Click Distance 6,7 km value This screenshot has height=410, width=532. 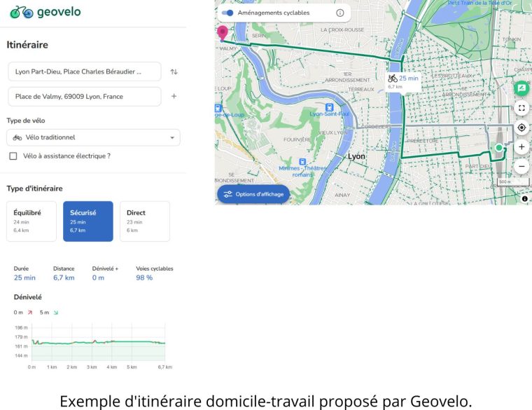(x=64, y=278)
